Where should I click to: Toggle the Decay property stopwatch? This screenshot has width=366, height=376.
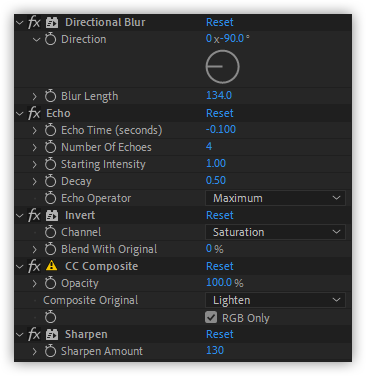50,181
